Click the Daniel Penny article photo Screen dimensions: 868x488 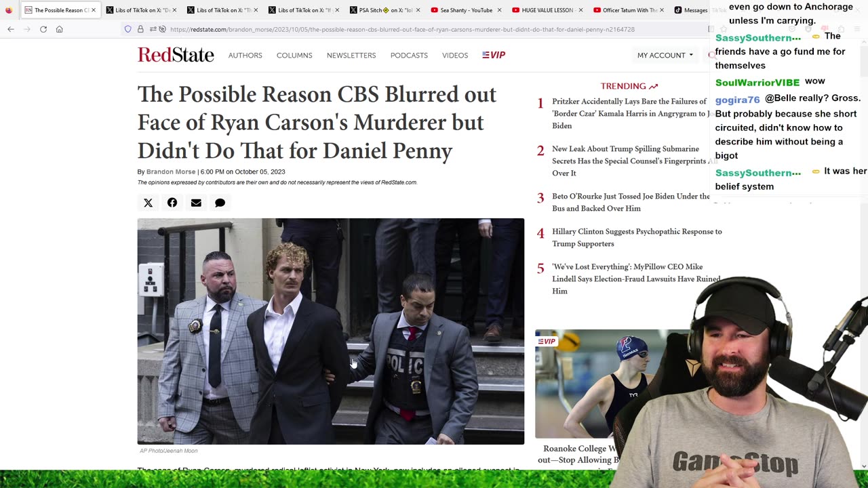click(x=331, y=331)
